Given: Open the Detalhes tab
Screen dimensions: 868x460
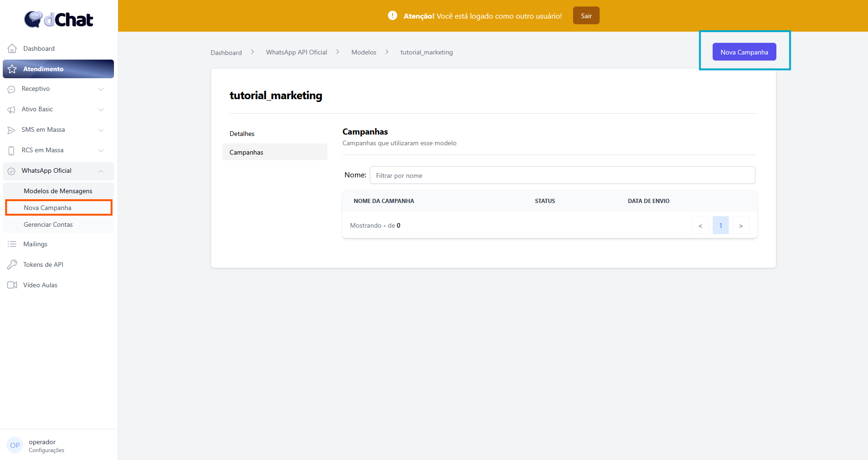Looking at the screenshot, I should [242, 134].
